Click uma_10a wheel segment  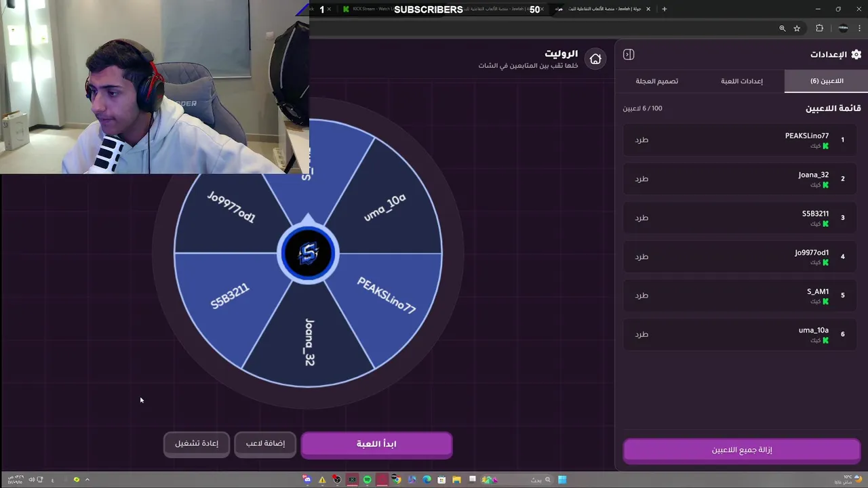(385, 207)
